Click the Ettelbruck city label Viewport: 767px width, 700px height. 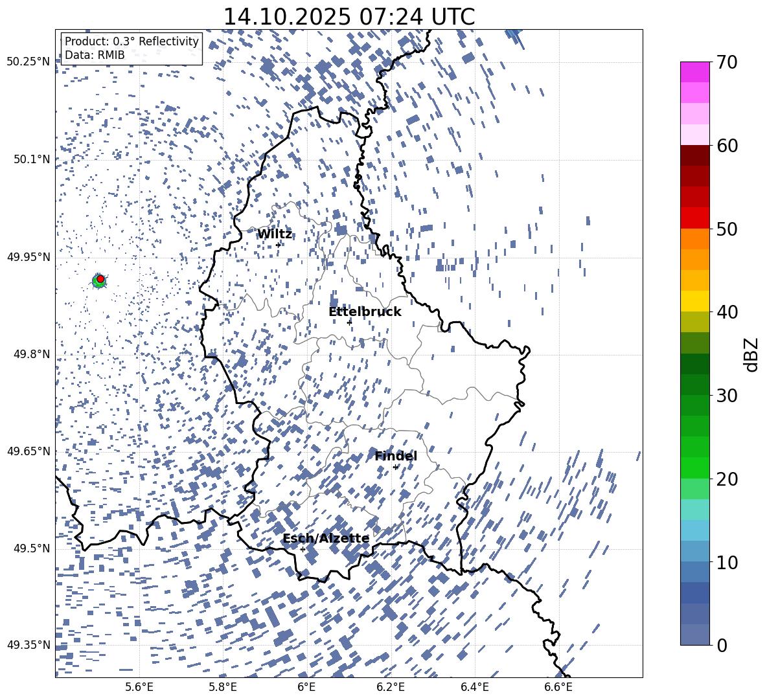coord(365,312)
